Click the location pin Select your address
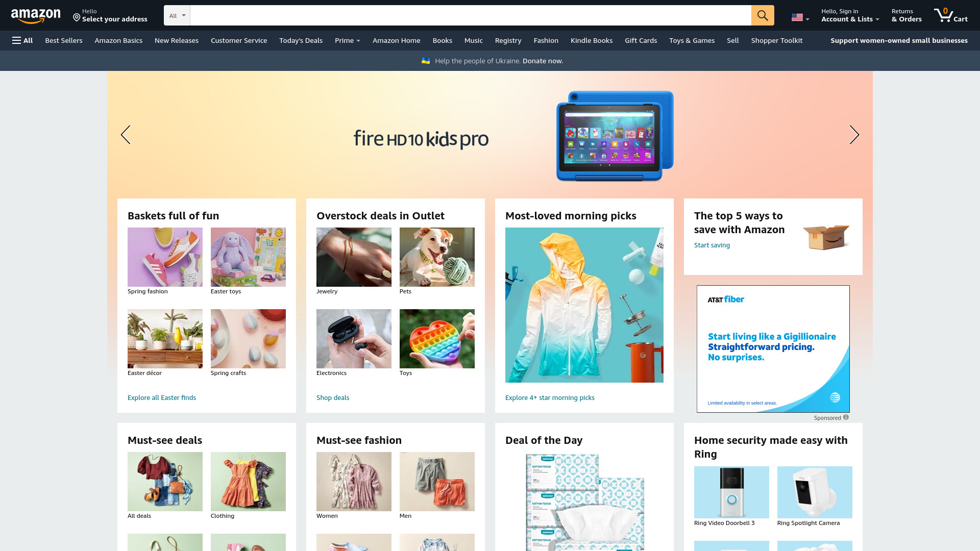 tap(110, 15)
